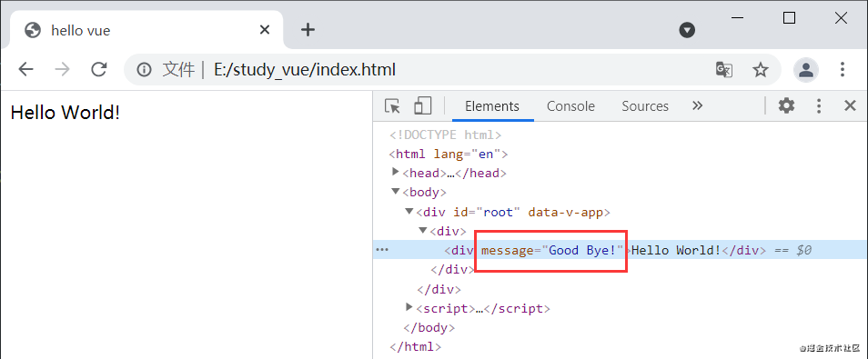Click the message attribute name
Viewport: 868px width, 359px height.
(x=509, y=250)
